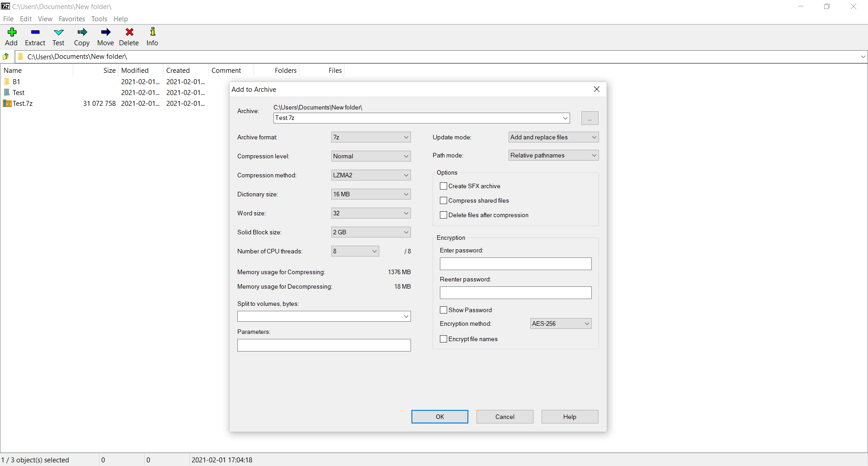Tick the Show Password checkbox

(443, 310)
